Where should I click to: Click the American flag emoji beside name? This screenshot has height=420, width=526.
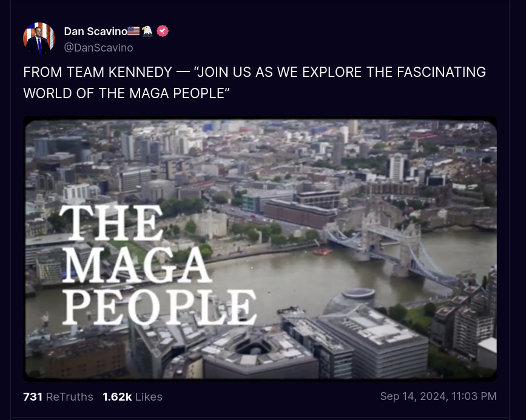click(x=133, y=31)
